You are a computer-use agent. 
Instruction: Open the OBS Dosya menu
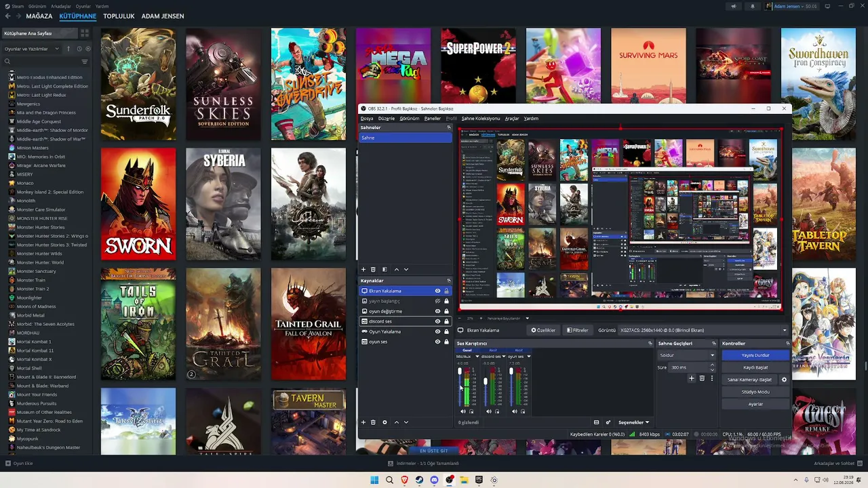(367, 119)
